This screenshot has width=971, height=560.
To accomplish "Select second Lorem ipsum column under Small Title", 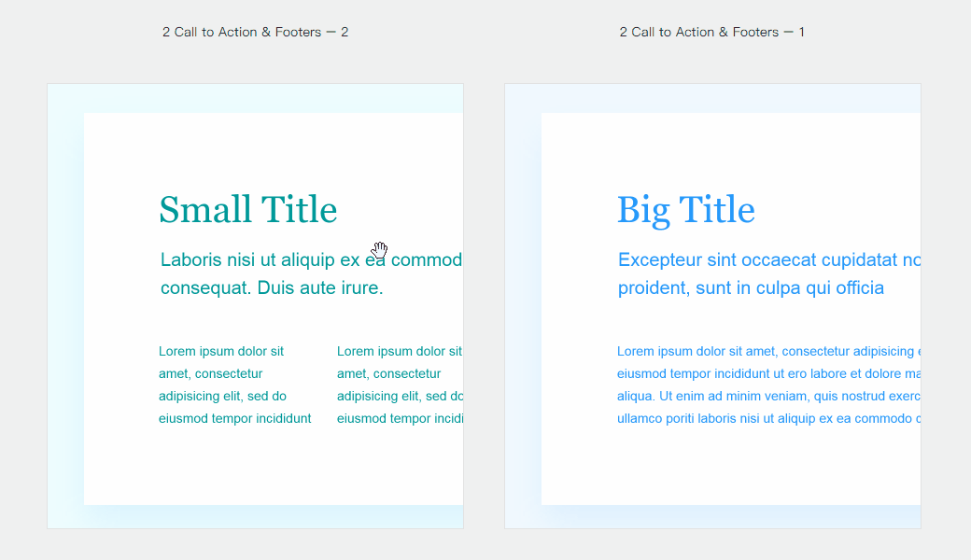I will coord(400,385).
